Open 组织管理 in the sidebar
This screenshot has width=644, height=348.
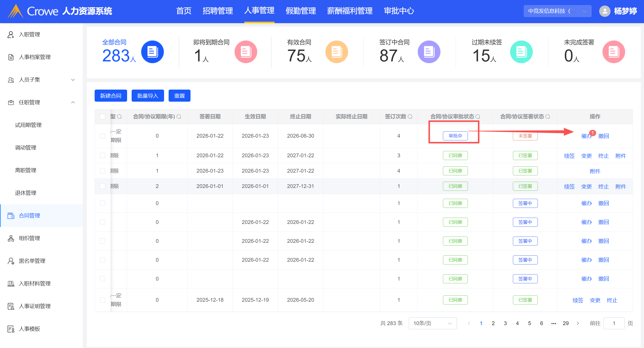pos(29,238)
